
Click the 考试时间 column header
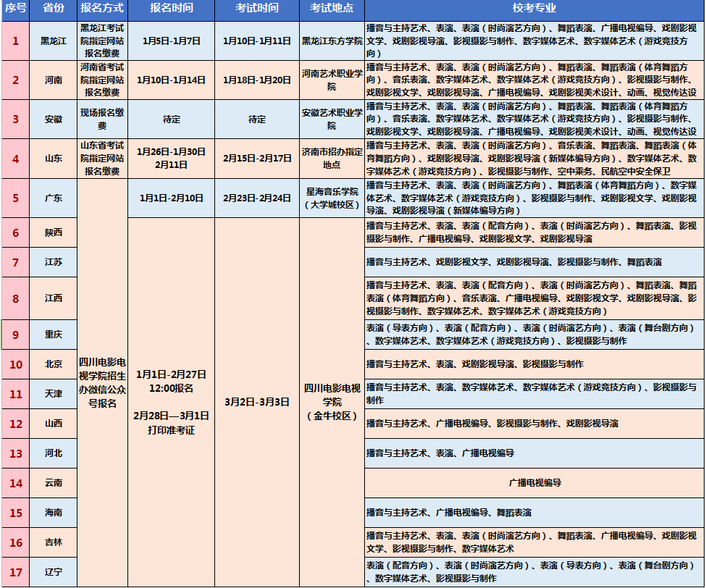coord(256,10)
